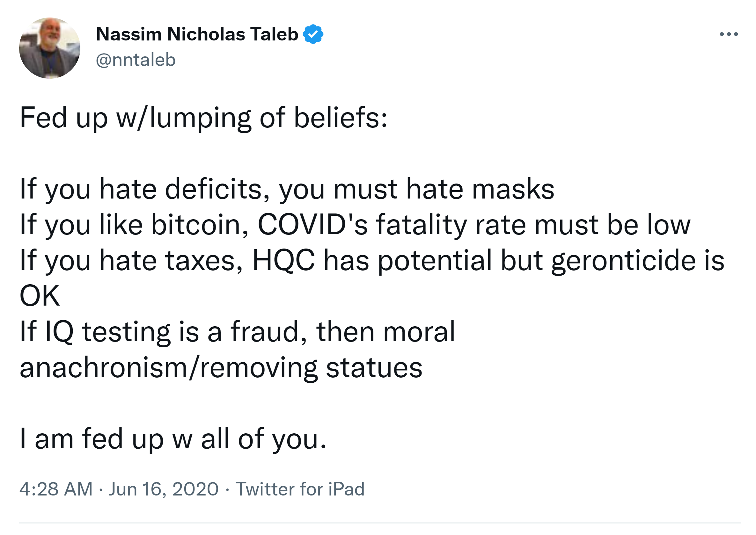Screen dimensions: 756x535
Task: Click the word "geronticide" in the tweet
Action: [x=623, y=260]
